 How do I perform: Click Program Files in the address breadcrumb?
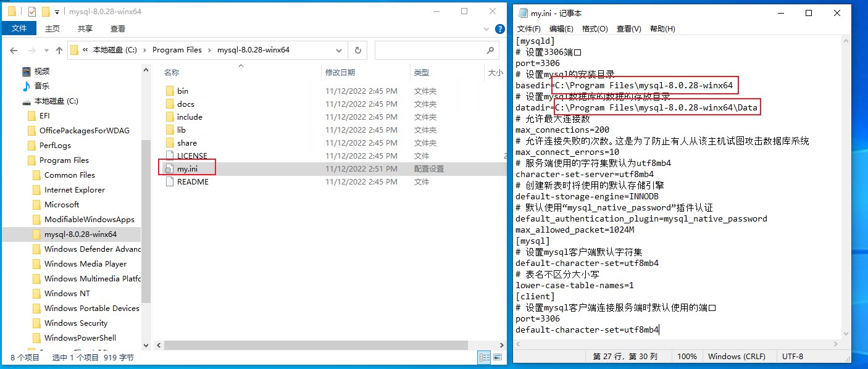(177, 50)
